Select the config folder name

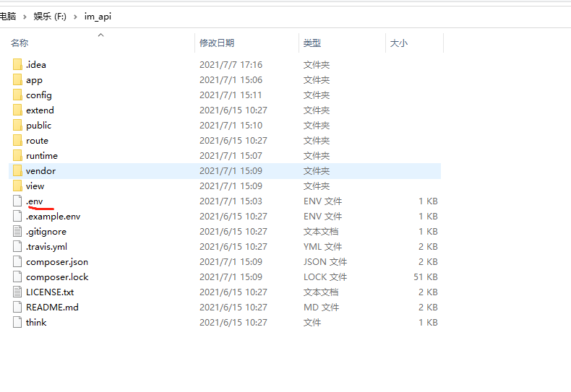point(39,95)
